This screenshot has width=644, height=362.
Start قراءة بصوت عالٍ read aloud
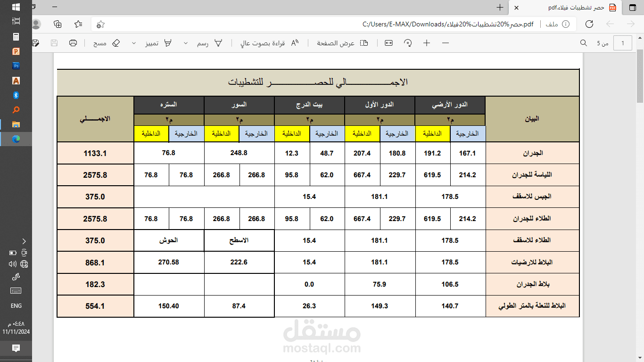269,43
